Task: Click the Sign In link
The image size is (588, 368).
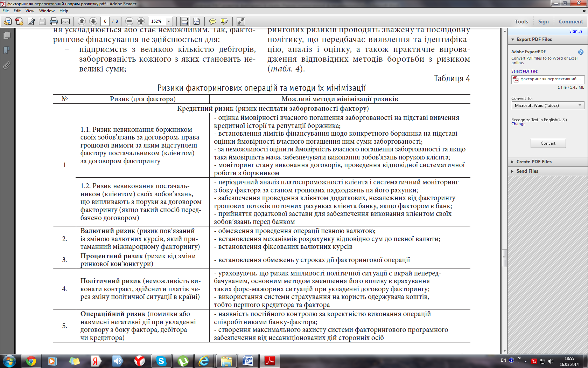Action: click(575, 31)
